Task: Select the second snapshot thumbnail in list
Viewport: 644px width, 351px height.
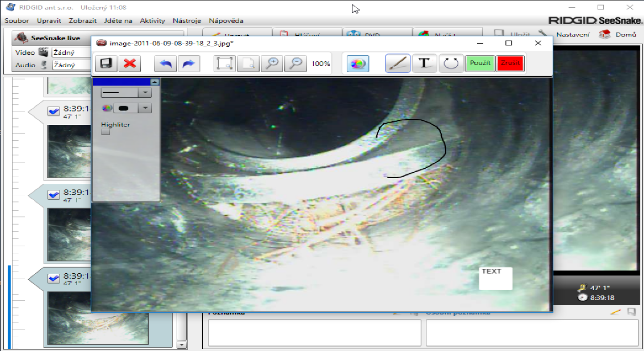Action: point(69,234)
